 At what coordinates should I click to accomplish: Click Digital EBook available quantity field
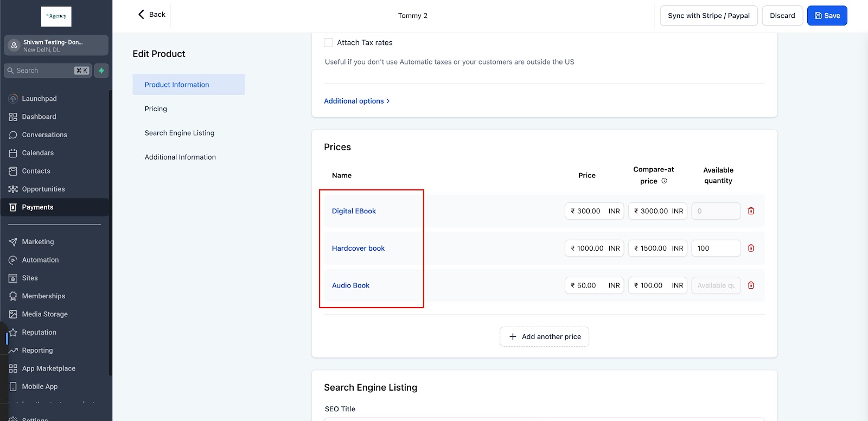pyautogui.click(x=716, y=211)
